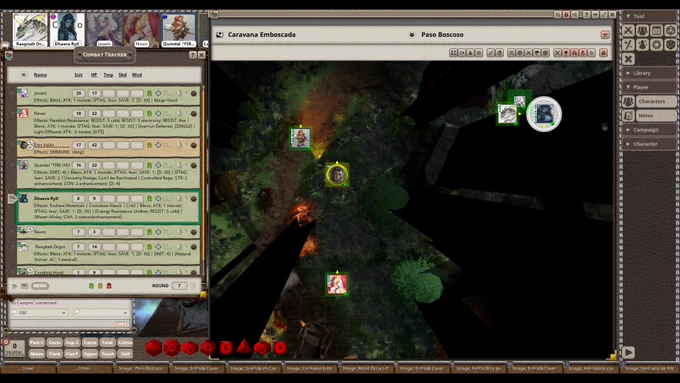Image resolution: width=680 pixels, height=383 pixels.
Task: Click the chat text entry field
Action: [x=69, y=323]
